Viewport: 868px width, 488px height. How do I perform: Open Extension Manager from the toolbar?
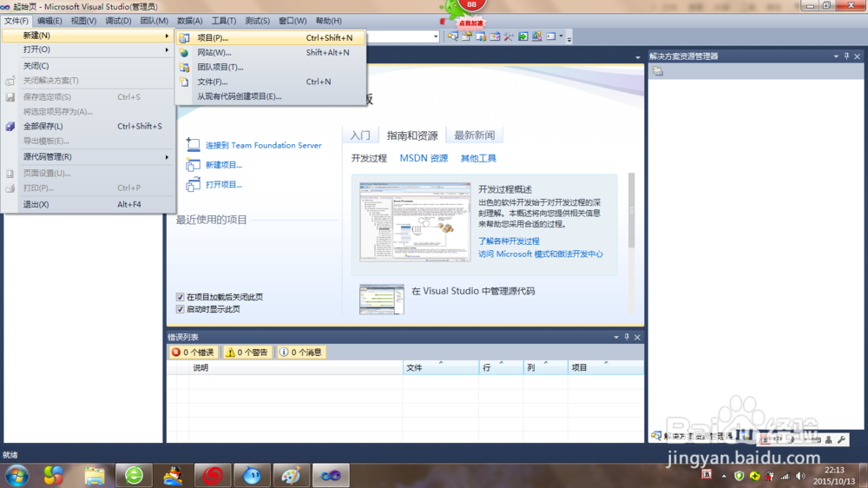[537, 36]
